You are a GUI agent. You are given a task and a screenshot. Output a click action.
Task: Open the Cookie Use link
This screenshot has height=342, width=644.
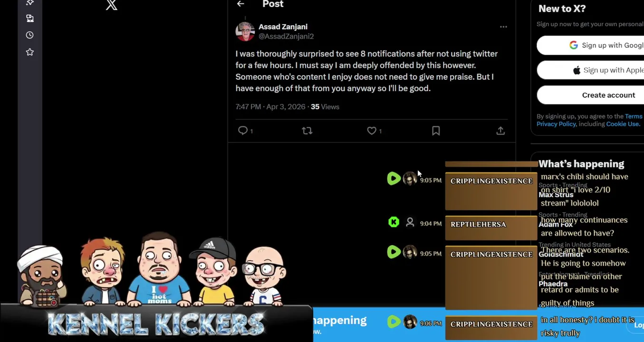tap(623, 124)
